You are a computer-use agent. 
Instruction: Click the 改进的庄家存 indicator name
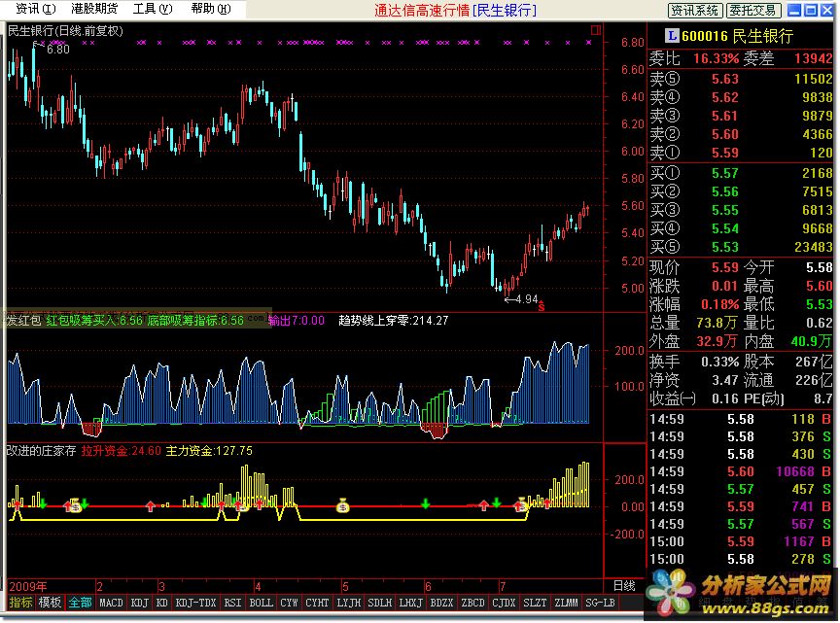(x=41, y=451)
